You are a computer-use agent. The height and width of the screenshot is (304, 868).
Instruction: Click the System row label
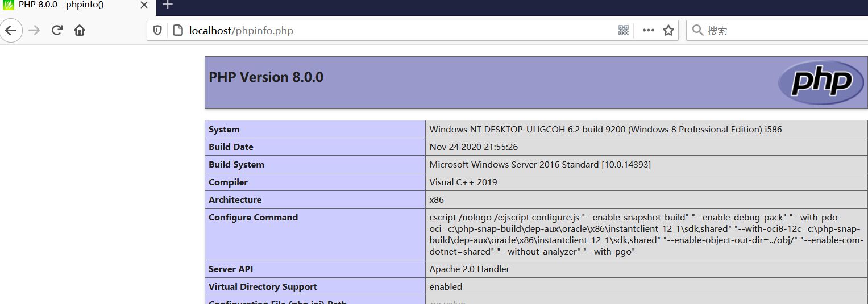click(x=224, y=130)
